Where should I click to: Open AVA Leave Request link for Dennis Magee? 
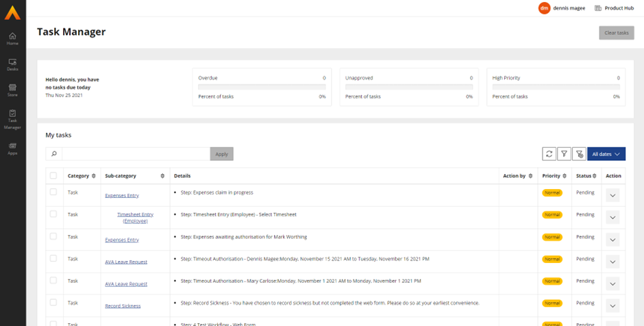point(126,262)
